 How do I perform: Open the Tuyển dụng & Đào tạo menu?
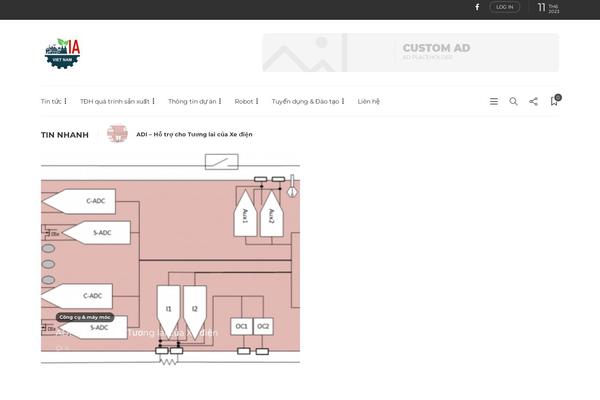(305, 101)
